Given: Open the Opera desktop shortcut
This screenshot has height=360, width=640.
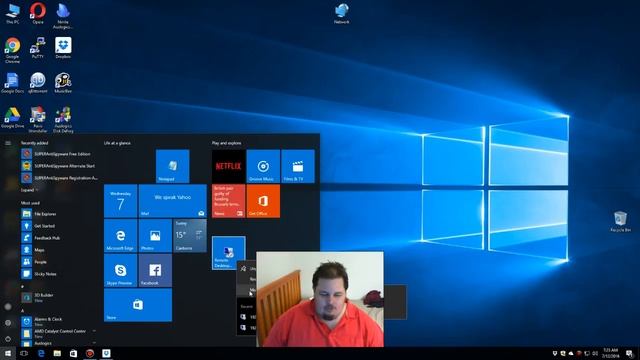Looking at the screenshot, I should click(x=38, y=13).
